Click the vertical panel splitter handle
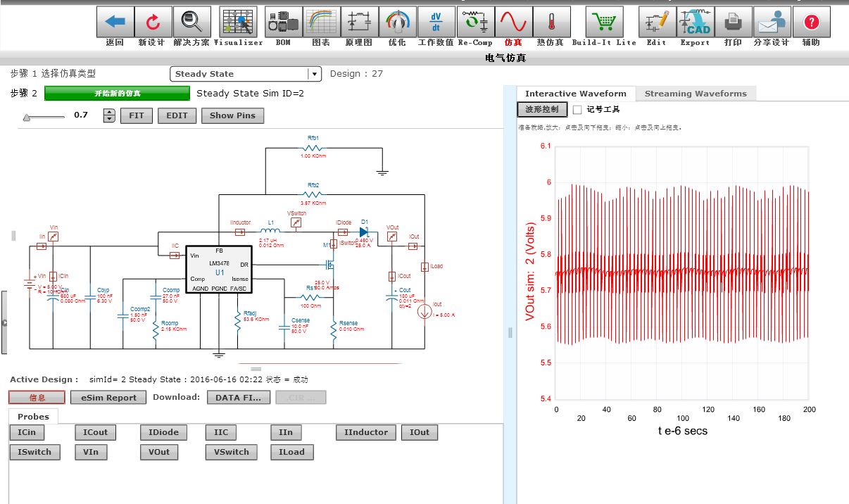 pos(510,333)
